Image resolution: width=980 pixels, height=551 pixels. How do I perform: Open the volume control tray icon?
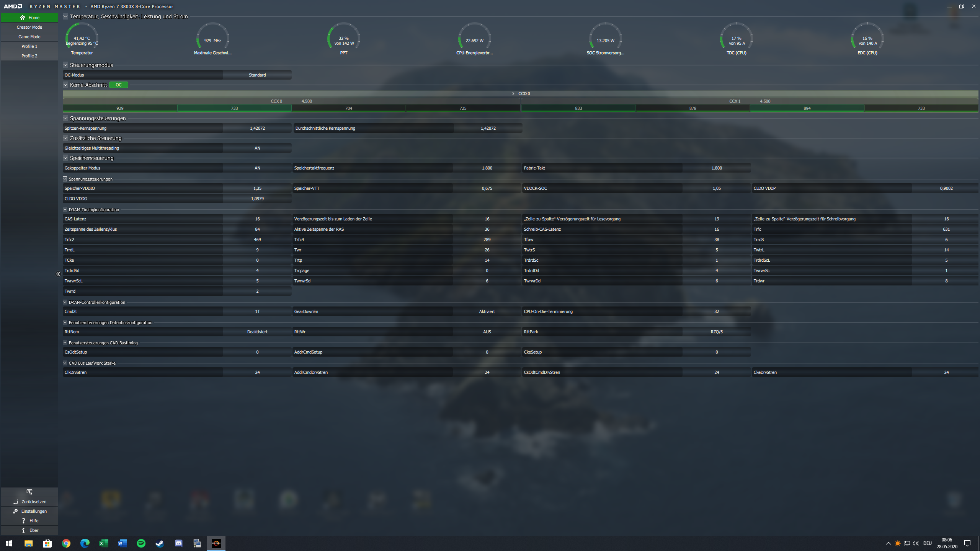click(x=916, y=543)
